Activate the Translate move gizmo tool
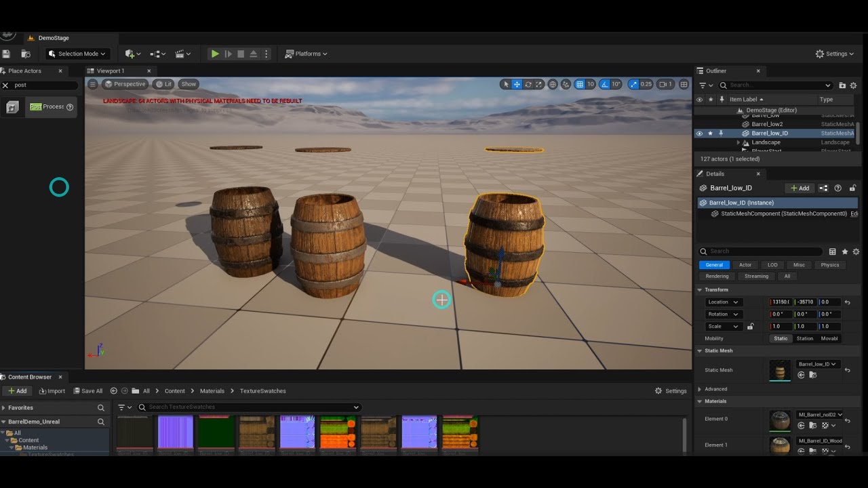The image size is (868, 488). [517, 84]
